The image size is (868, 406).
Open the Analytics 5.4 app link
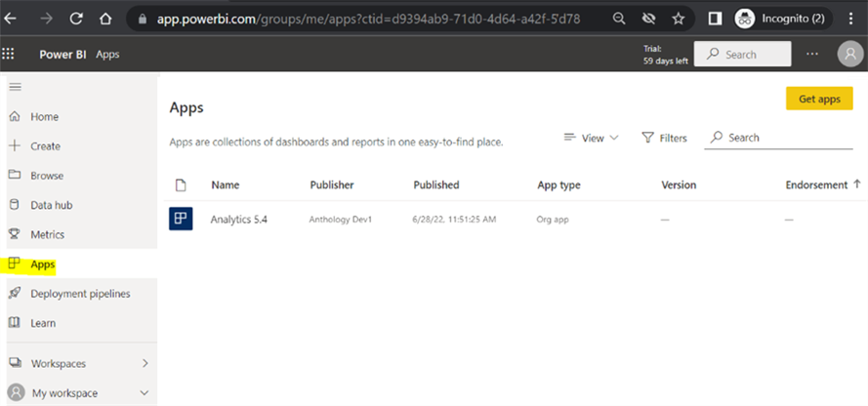[238, 219]
